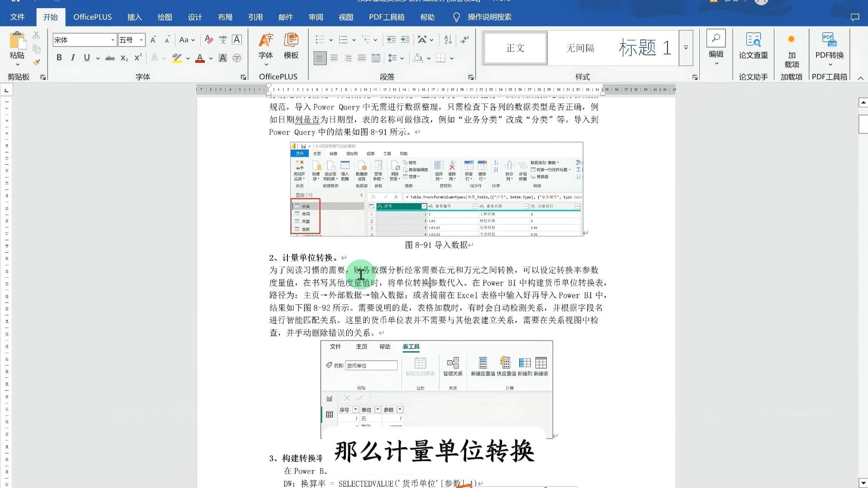868x488 pixels.
Task: Open the paragraph shading bucket icon
Action: [x=418, y=57]
